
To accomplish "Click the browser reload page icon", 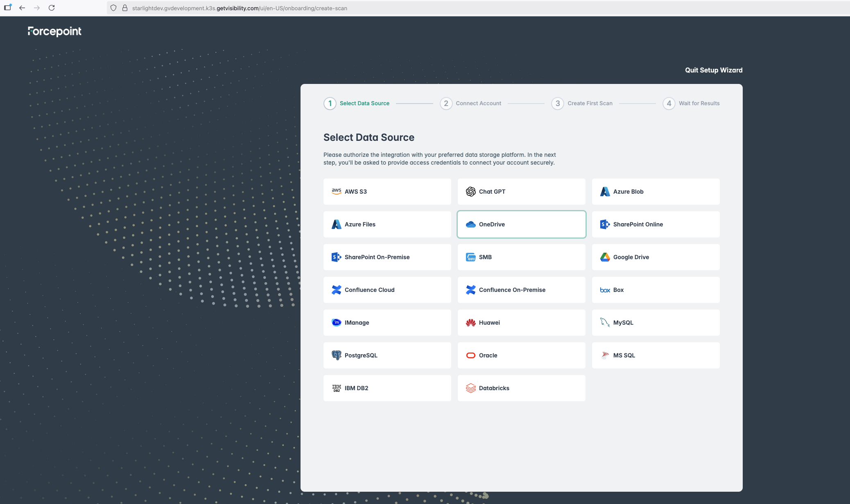I will tap(52, 8).
